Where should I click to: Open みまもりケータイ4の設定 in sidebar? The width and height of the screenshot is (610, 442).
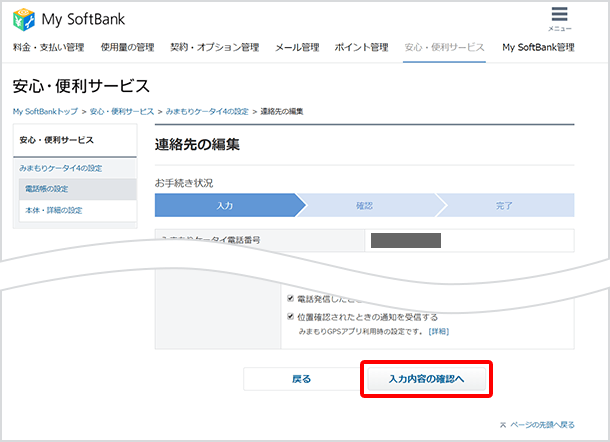pyautogui.click(x=61, y=168)
